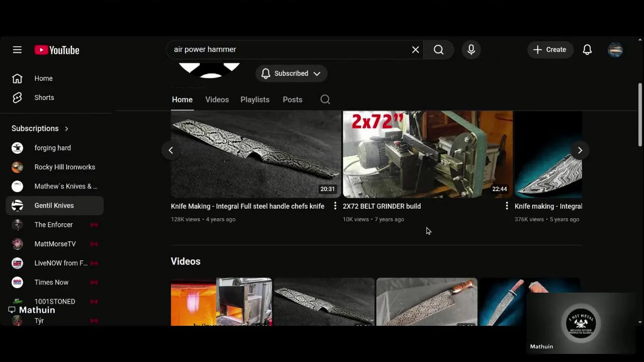Viewport: 644px width, 362px height.
Task: Open account avatar menu
Action: click(615, 49)
